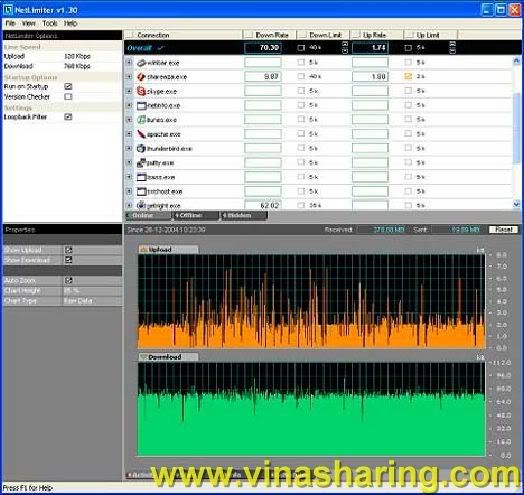524x495 pixels.
Task: Click the getright.exe icon
Action: pos(141,205)
